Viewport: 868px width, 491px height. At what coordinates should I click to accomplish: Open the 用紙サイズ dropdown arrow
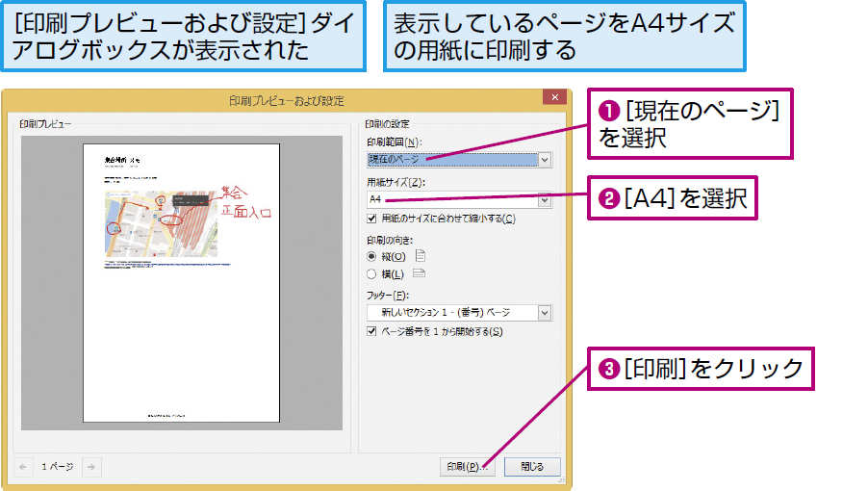545,200
